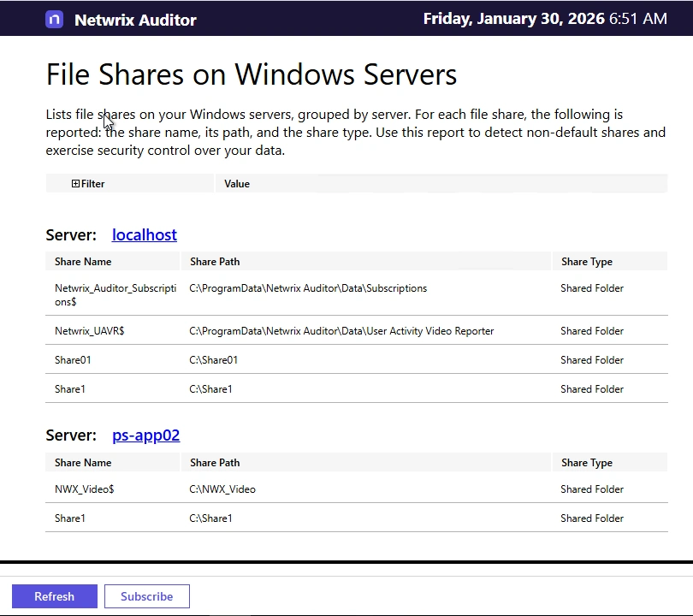
Task: Click the Friday, January 30, 2026 date text
Action: tap(513, 19)
